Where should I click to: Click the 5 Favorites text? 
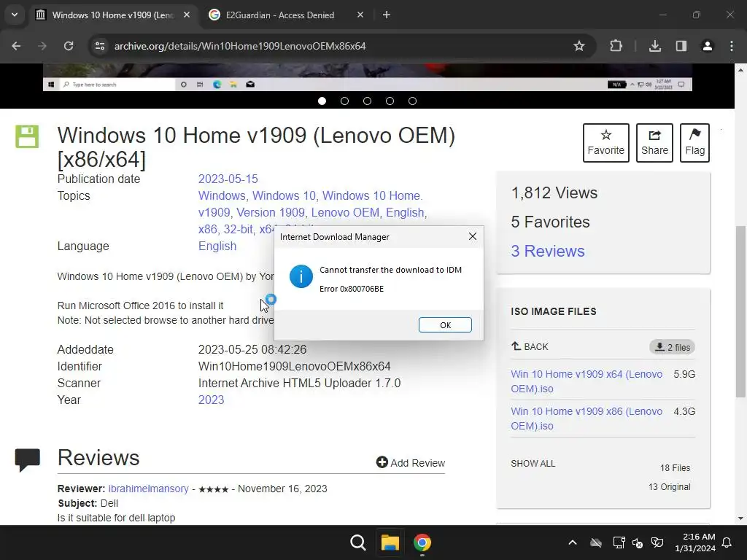coord(550,222)
